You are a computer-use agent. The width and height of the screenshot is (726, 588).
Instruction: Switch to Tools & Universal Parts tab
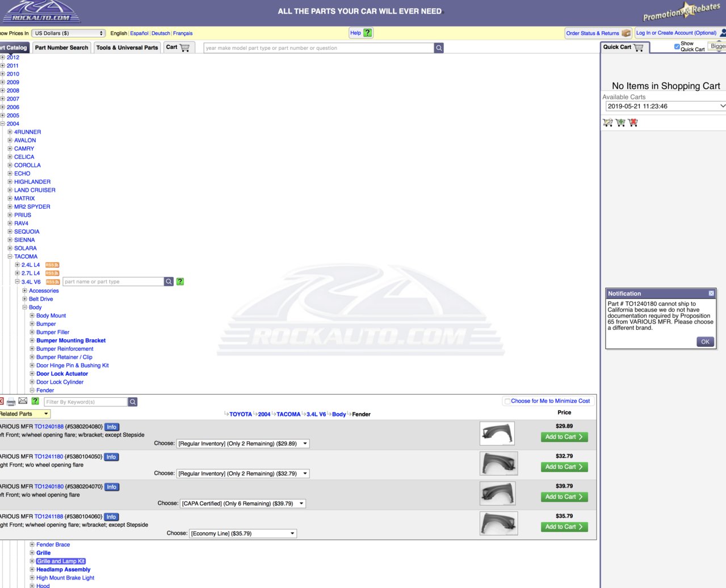pos(127,48)
